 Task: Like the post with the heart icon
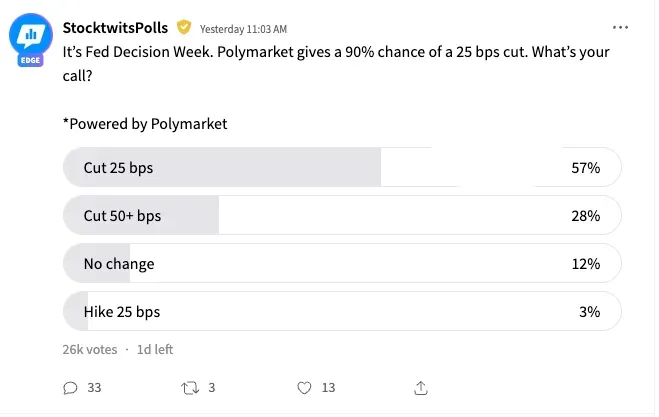tap(304, 388)
